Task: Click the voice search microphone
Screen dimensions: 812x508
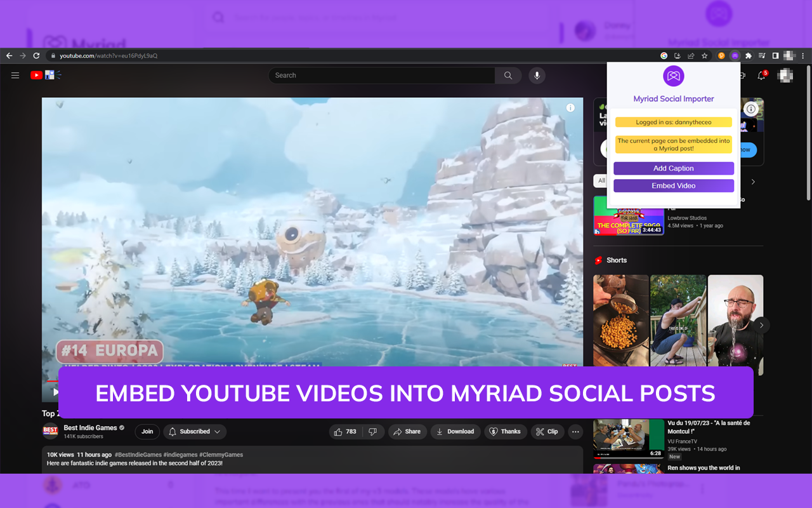Action: [537, 76]
